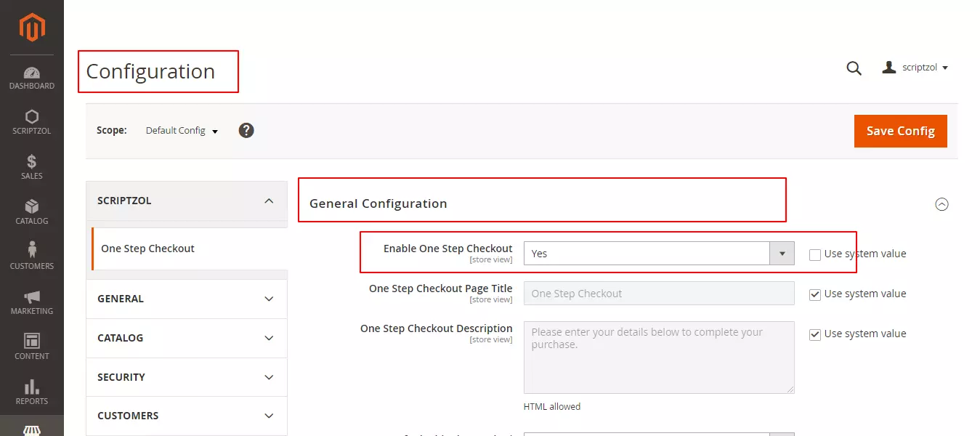The image size is (980, 436).
Task: Open the Reports bar chart icon
Action: pos(32,387)
